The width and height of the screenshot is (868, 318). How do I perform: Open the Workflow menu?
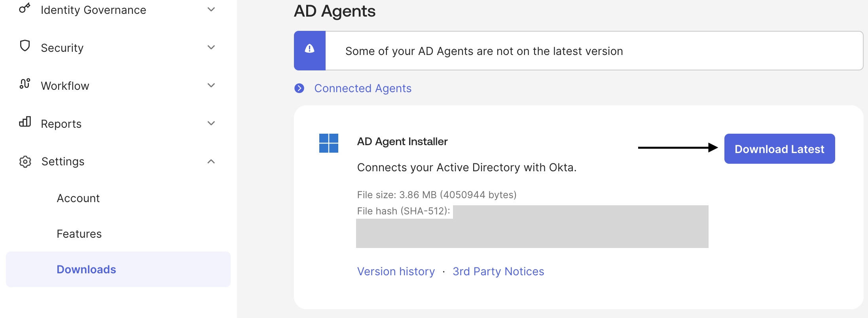pyautogui.click(x=65, y=86)
